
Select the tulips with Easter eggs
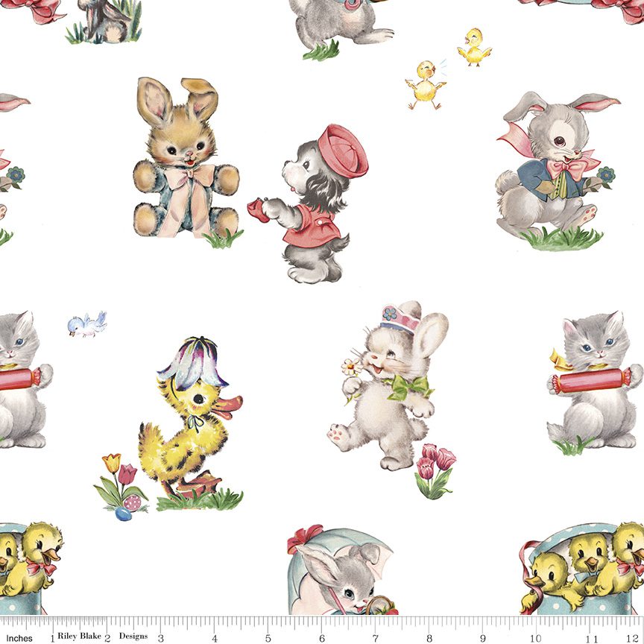click(121, 487)
